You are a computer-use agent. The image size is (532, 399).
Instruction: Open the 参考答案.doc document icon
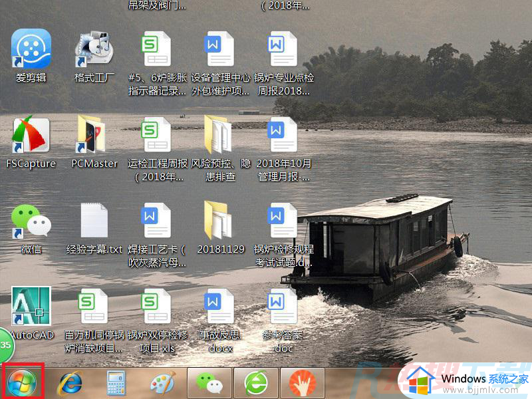[x=283, y=306]
